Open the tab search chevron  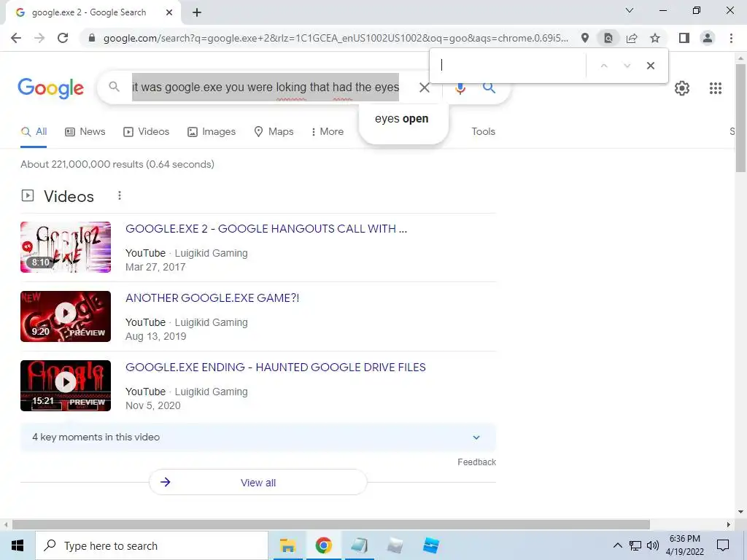click(629, 10)
